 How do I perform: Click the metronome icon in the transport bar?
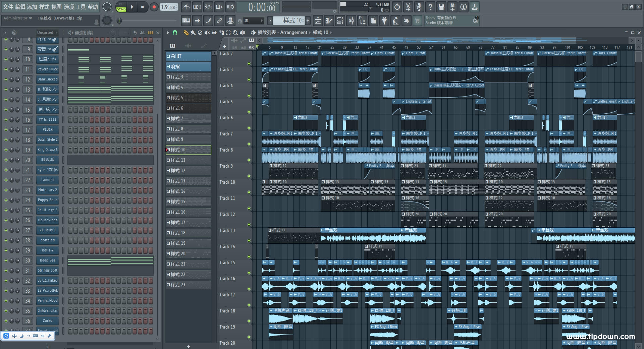coord(186,7)
